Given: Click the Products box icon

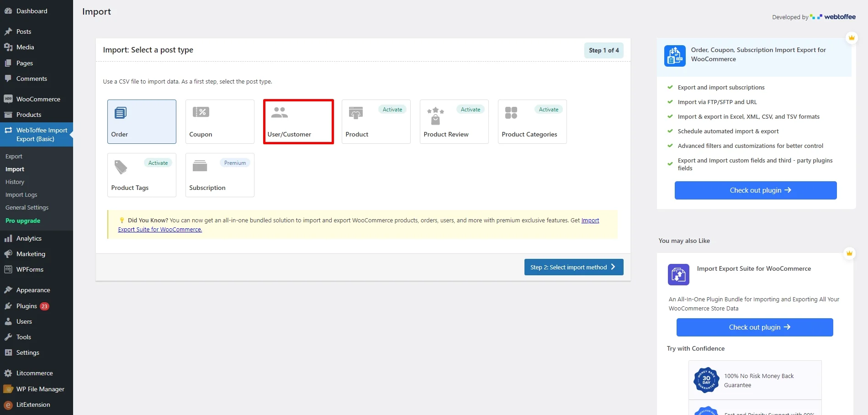Looking at the screenshot, I should (8, 115).
